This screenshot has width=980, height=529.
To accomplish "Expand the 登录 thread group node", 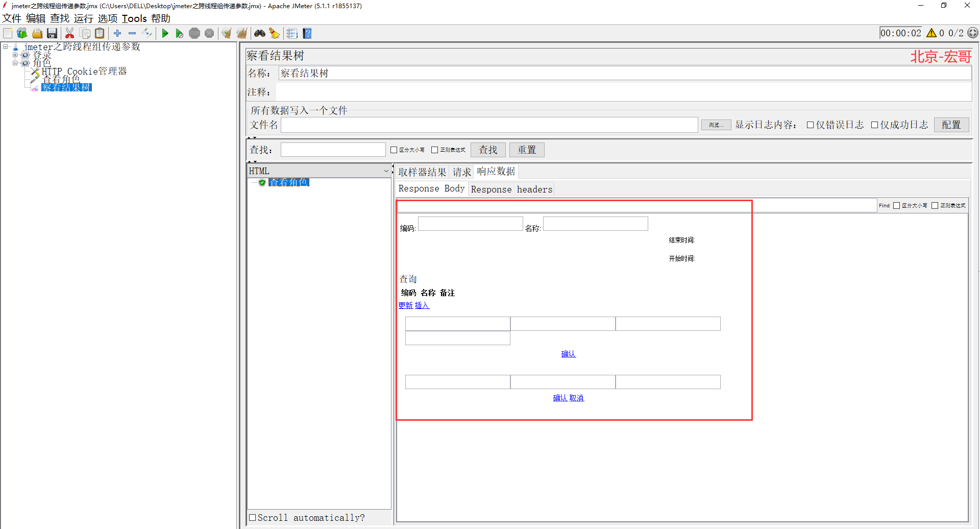I will tap(15, 55).
